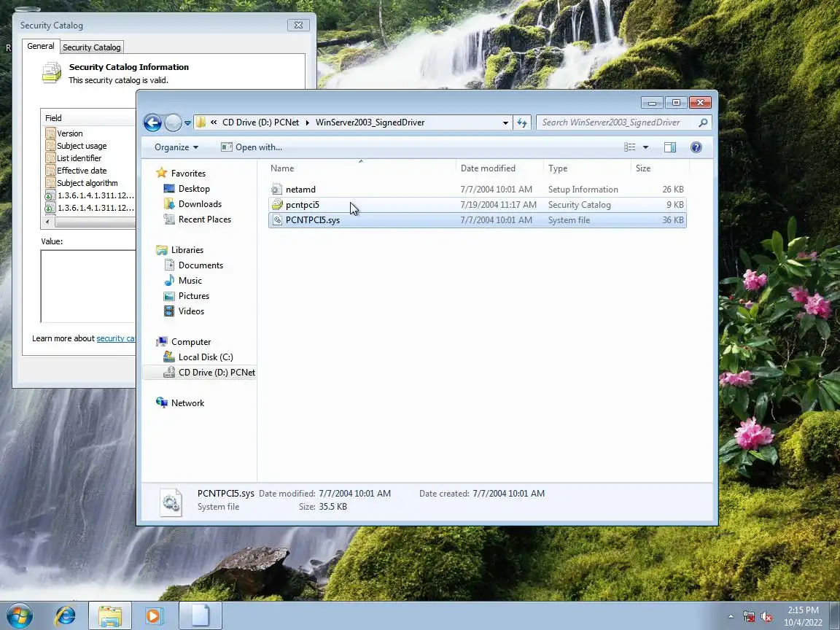Viewport: 840px width, 630px height.
Task: Open Windows Media Player from taskbar
Action: (x=153, y=615)
